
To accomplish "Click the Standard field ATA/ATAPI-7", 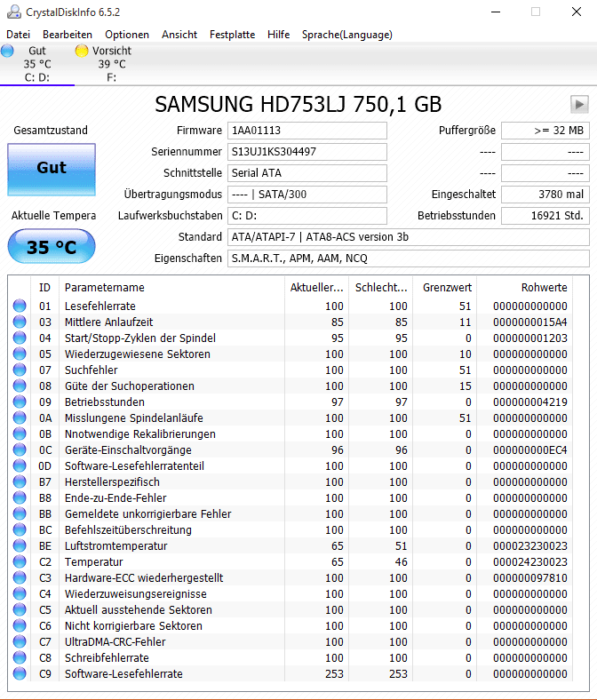I will click(x=409, y=237).
